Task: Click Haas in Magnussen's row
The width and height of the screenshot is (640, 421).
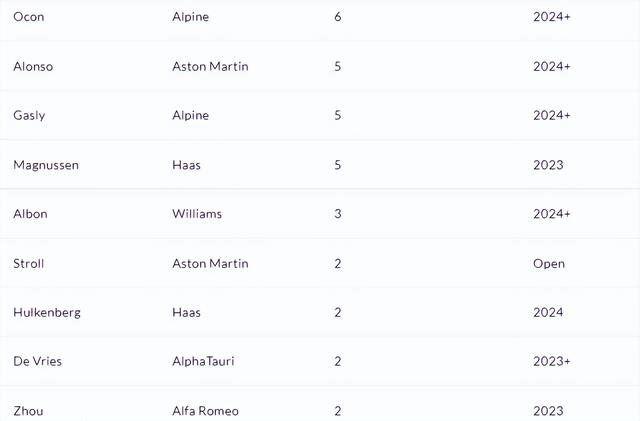Action: tap(186, 165)
